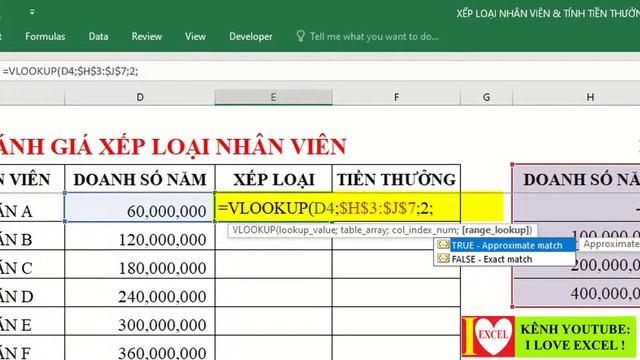
Task: Switch to the View tab
Action: click(x=195, y=37)
